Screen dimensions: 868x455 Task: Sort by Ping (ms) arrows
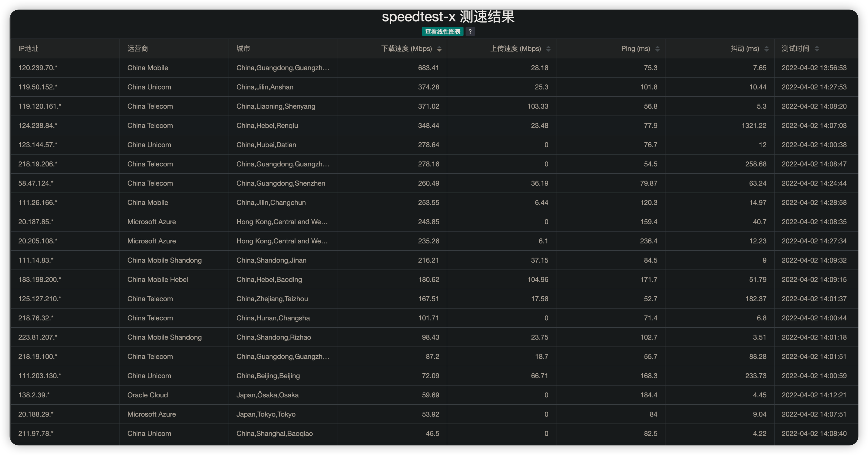click(657, 49)
